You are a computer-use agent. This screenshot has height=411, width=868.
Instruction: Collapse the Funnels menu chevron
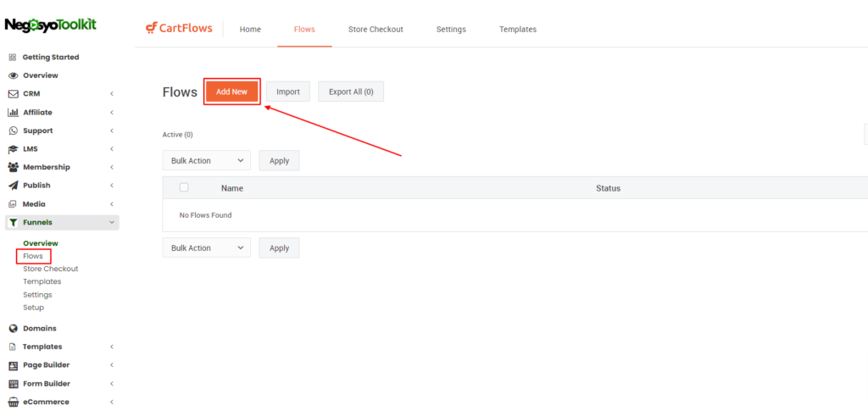112,222
